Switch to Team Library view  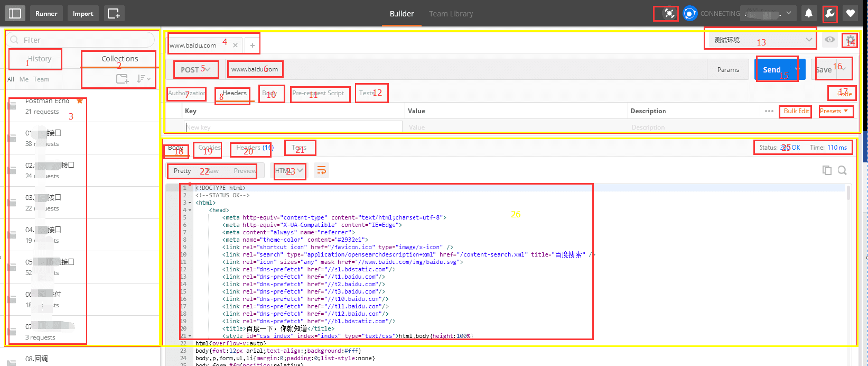[451, 14]
